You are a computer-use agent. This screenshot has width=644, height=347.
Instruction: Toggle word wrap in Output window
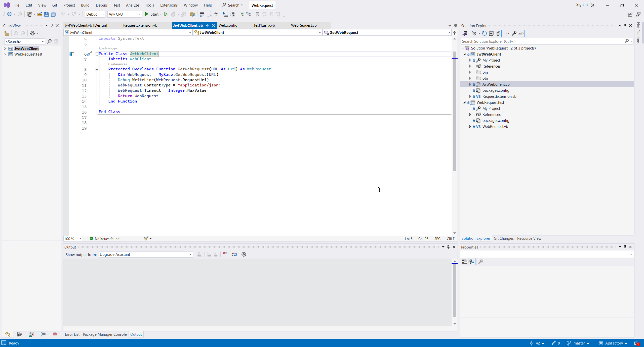234,254
